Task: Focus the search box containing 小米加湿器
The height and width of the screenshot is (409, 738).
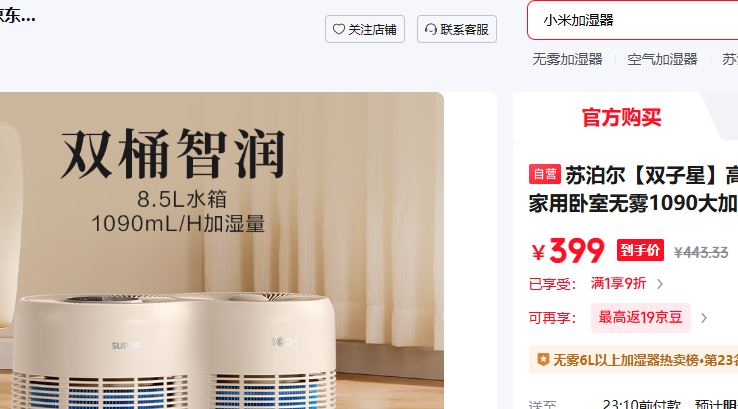Action: pos(633,20)
